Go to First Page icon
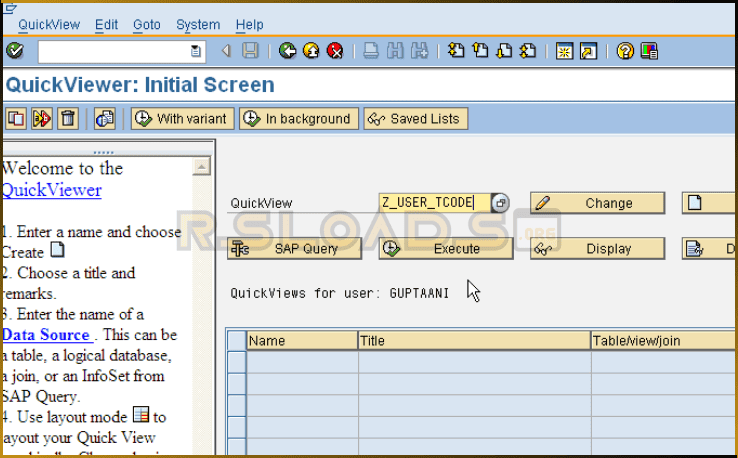 456,50
